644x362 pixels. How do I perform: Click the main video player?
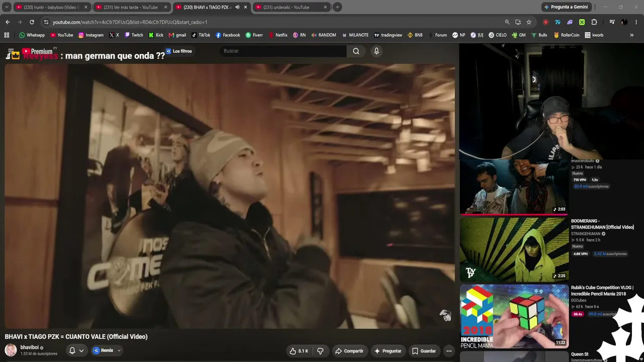click(x=230, y=196)
